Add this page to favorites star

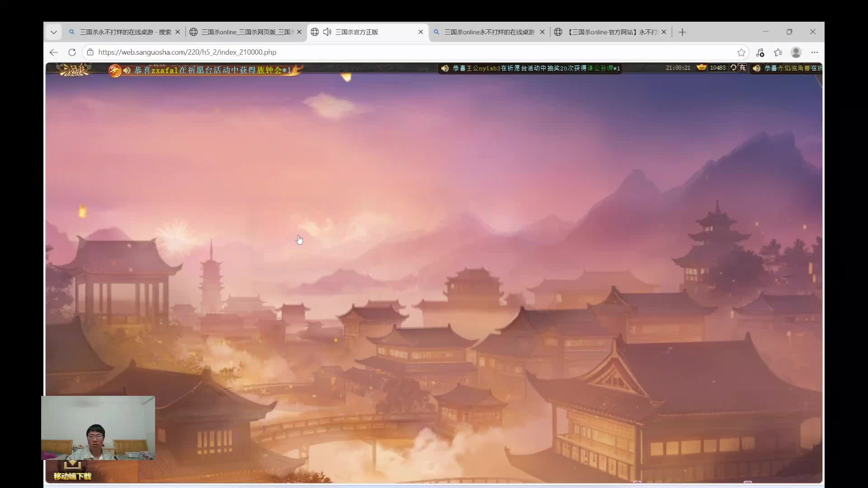click(741, 52)
